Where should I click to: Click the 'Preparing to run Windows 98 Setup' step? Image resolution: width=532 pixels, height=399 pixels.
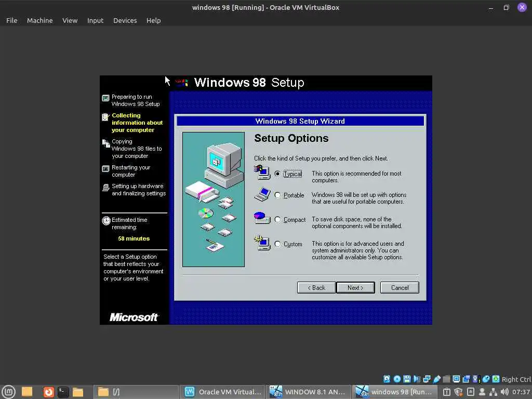tap(136, 100)
